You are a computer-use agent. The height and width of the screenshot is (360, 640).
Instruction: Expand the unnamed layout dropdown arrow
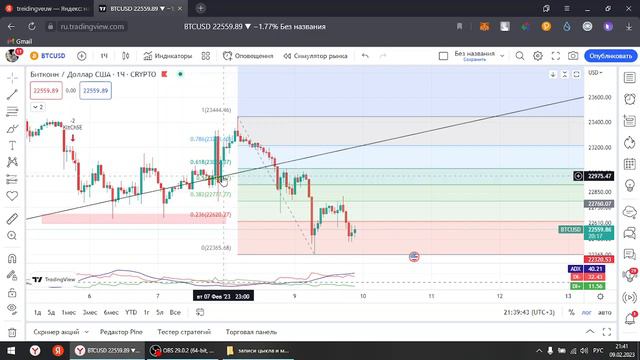[502, 56]
